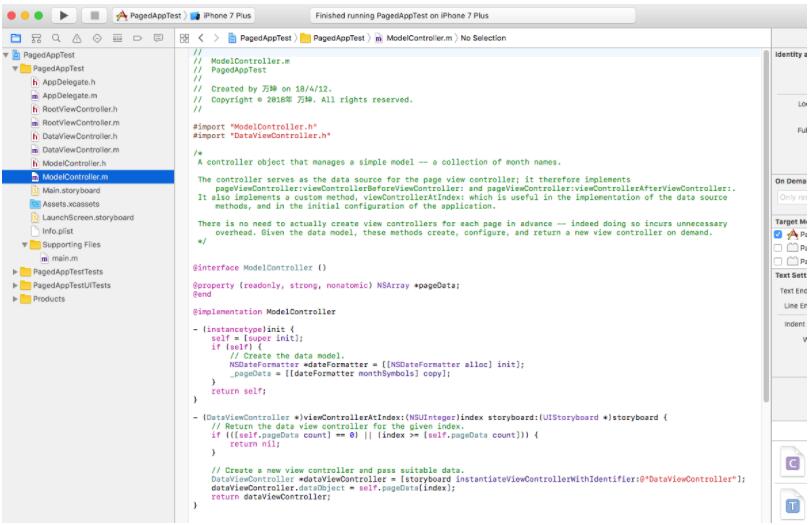Click the @interface ModelController () line
The width and height of the screenshot is (811, 525).
tap(260, 268)
